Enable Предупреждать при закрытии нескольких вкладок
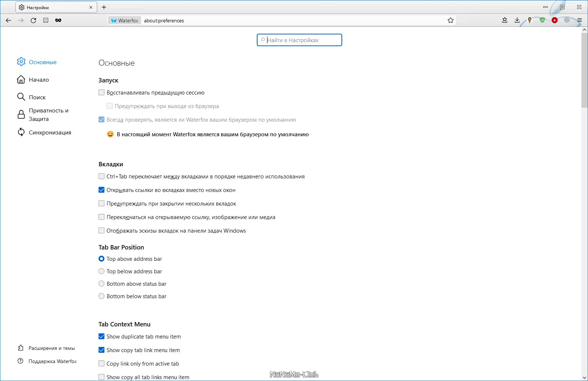Image resolution: width=588 pixels, height=381 pixels. click(101, 203)
